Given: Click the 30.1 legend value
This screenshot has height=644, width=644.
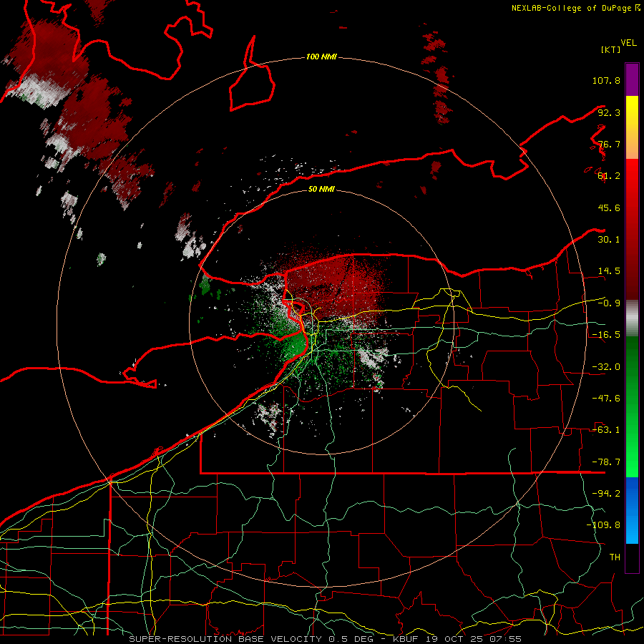Looking at the screenshot, I should [x=609, y=240].
